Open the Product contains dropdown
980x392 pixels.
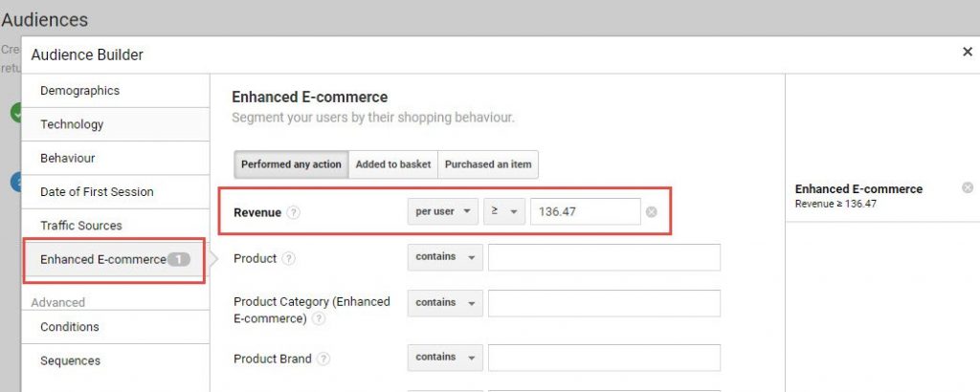tap(445, 257)
